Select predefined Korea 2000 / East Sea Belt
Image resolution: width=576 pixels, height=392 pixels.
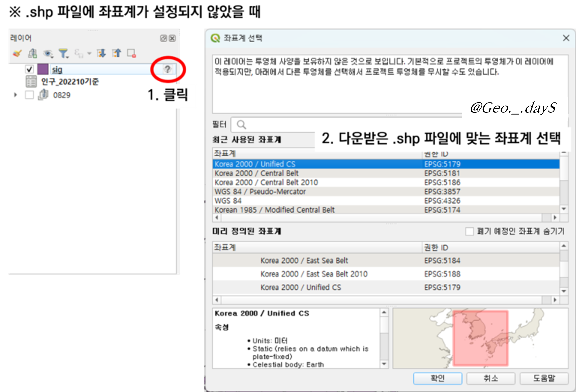386,261
